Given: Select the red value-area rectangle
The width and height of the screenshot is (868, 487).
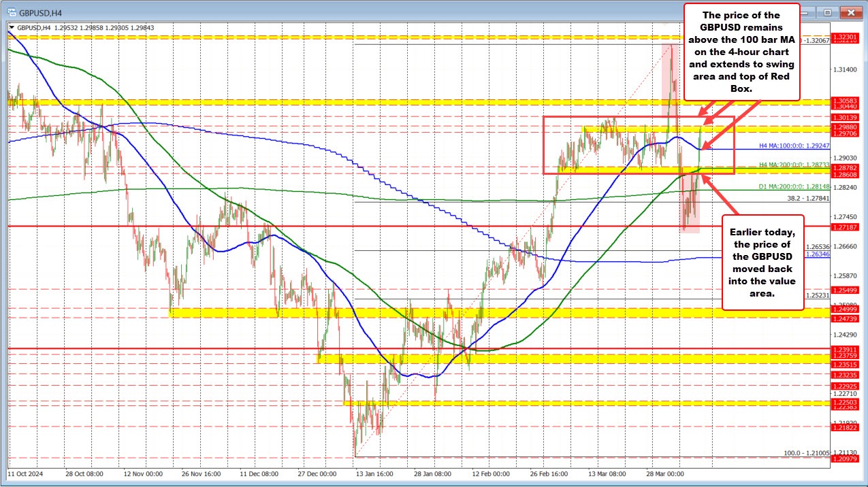Looking at the screenshot, I should [x=640, y=145].
